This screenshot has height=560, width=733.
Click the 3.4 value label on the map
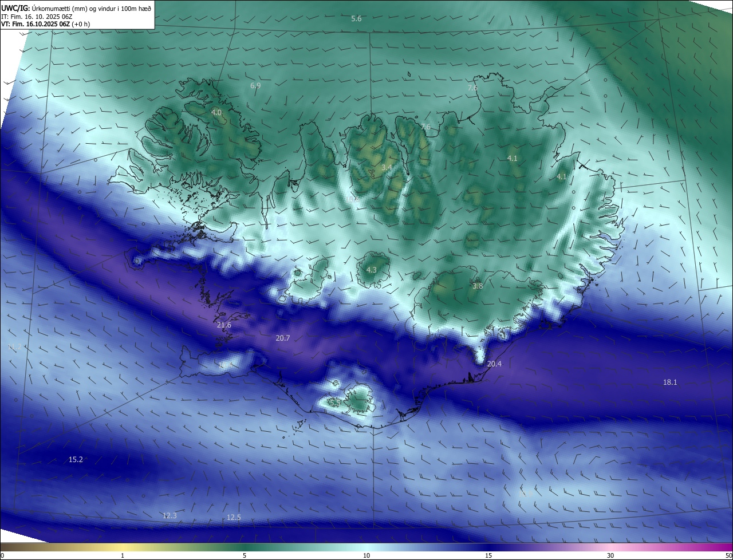tap(387, 168)
